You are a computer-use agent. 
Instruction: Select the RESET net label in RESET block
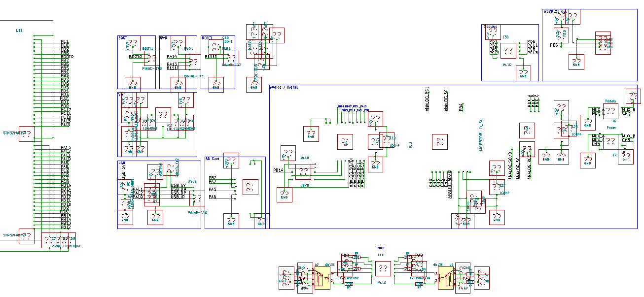pyautogui.click(x=211, y=57)
